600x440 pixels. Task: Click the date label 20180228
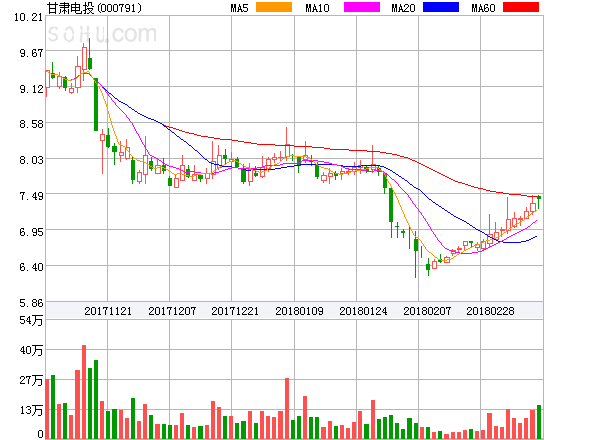point(490,311)
